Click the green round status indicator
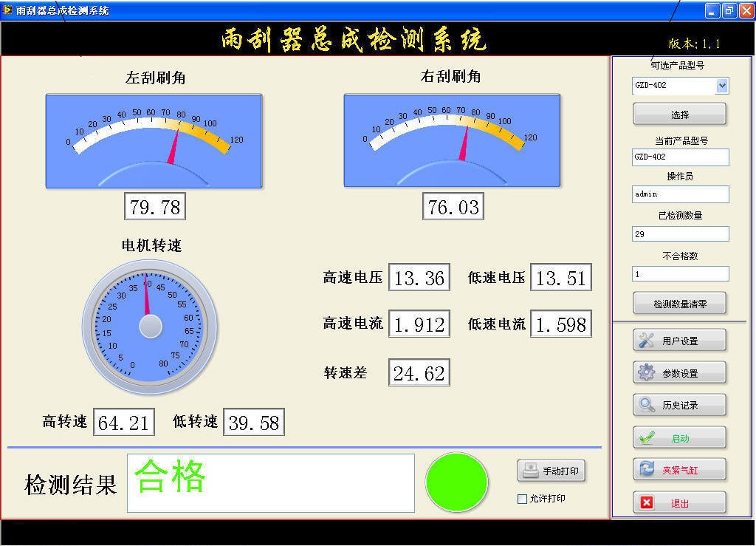 [456, 482]
